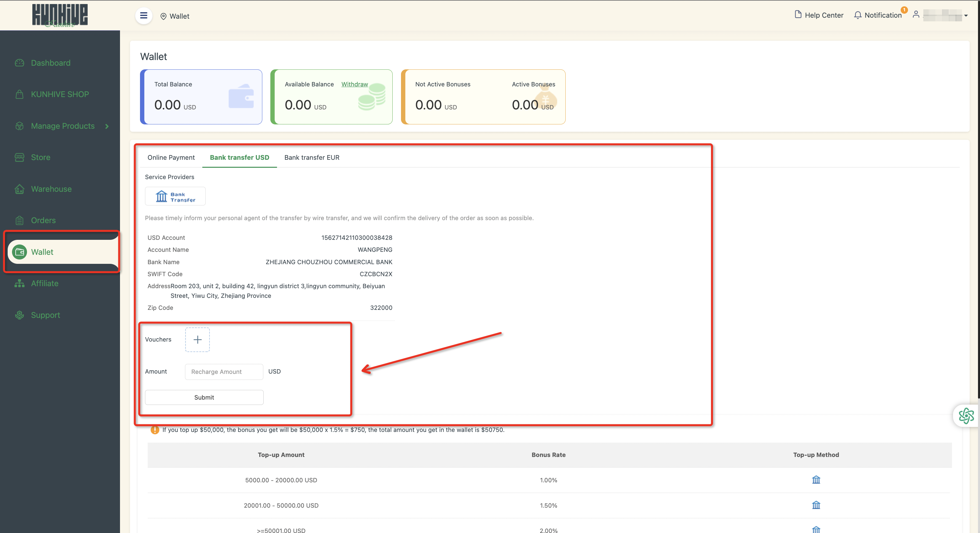Switch to the Online Payment tab

tap(171, 157)
